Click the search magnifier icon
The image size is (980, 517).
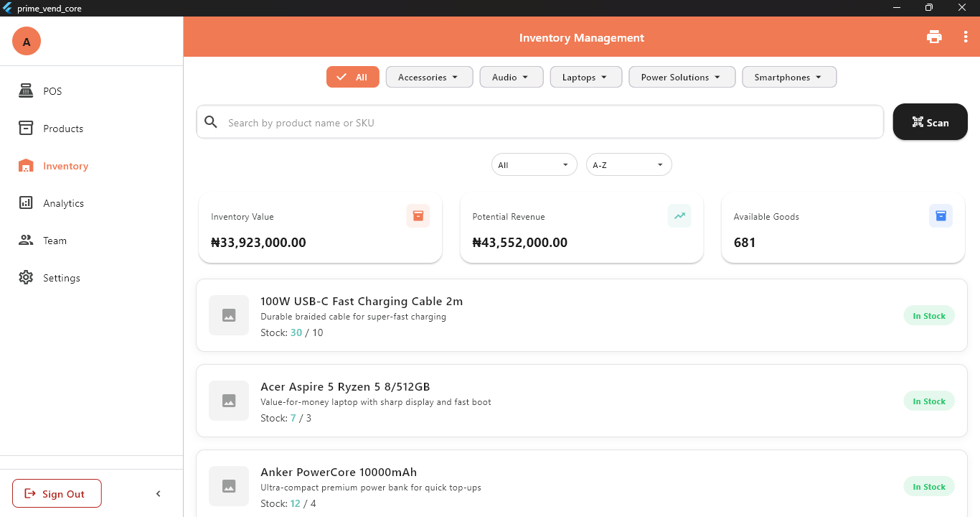click(x=211, y=122)
